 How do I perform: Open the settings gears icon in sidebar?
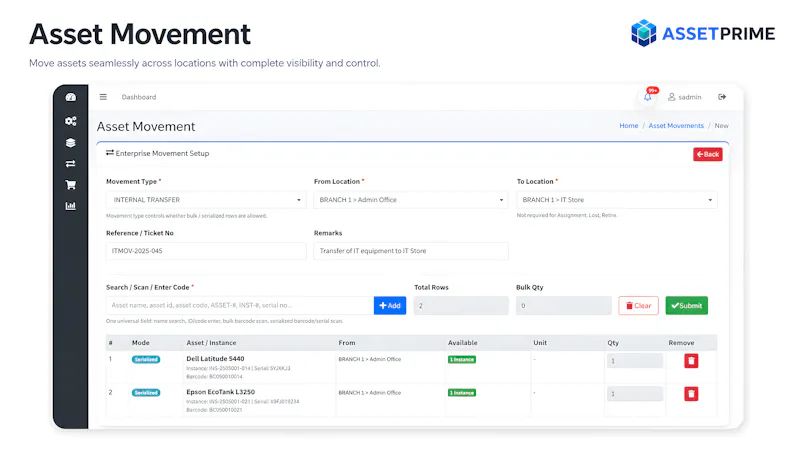pos(70,121)
